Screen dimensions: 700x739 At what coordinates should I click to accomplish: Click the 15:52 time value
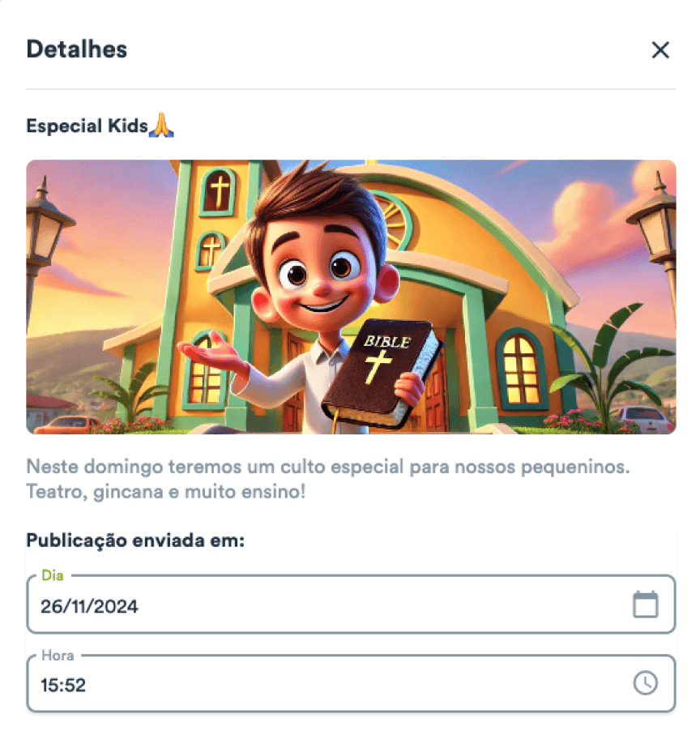[x=63, y=686]
